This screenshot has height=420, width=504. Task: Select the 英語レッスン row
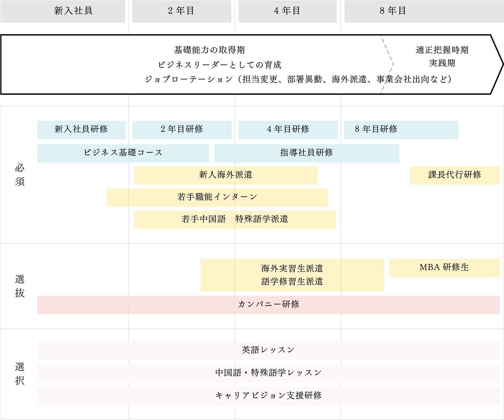[269, 350]
